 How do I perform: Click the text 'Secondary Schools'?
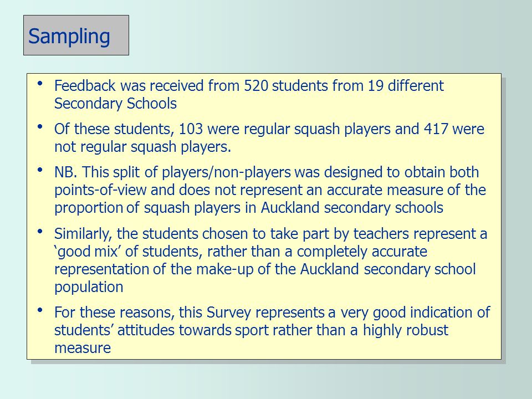[115, 104]
